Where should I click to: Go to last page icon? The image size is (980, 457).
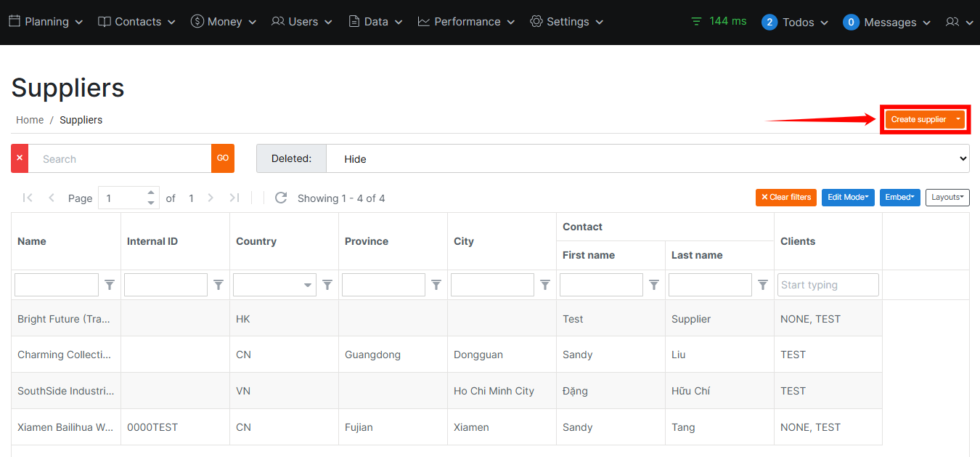coord(234,198)
